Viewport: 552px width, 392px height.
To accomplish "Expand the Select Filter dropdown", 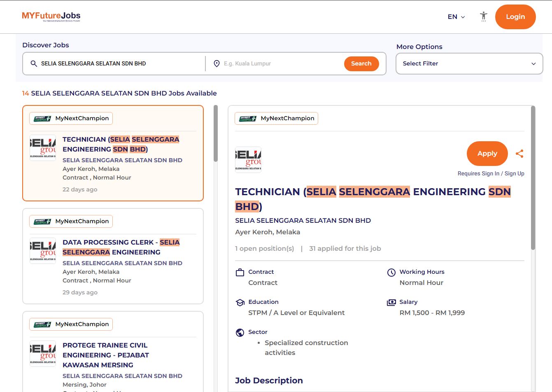I will [469, 63].
